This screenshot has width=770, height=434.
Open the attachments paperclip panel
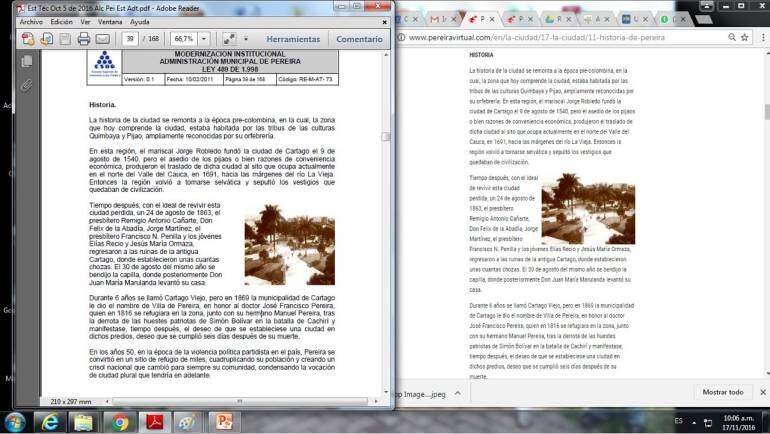(x=27, y=84)
